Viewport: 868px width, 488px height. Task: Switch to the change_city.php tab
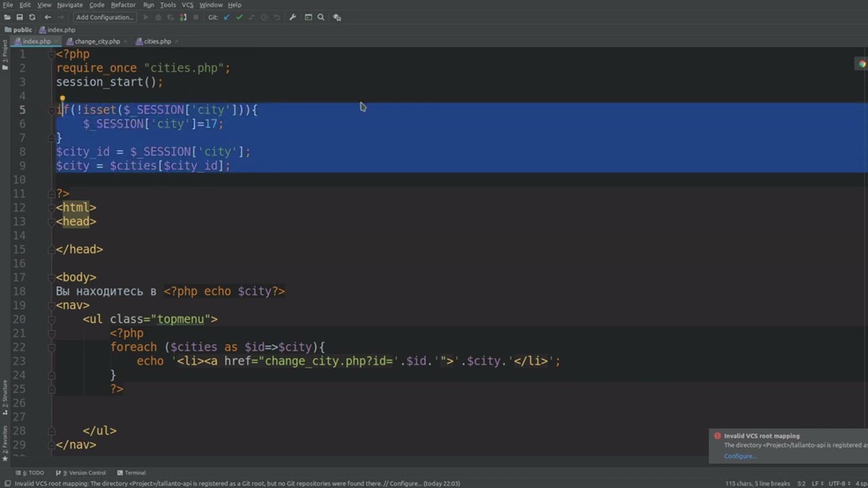97,41
